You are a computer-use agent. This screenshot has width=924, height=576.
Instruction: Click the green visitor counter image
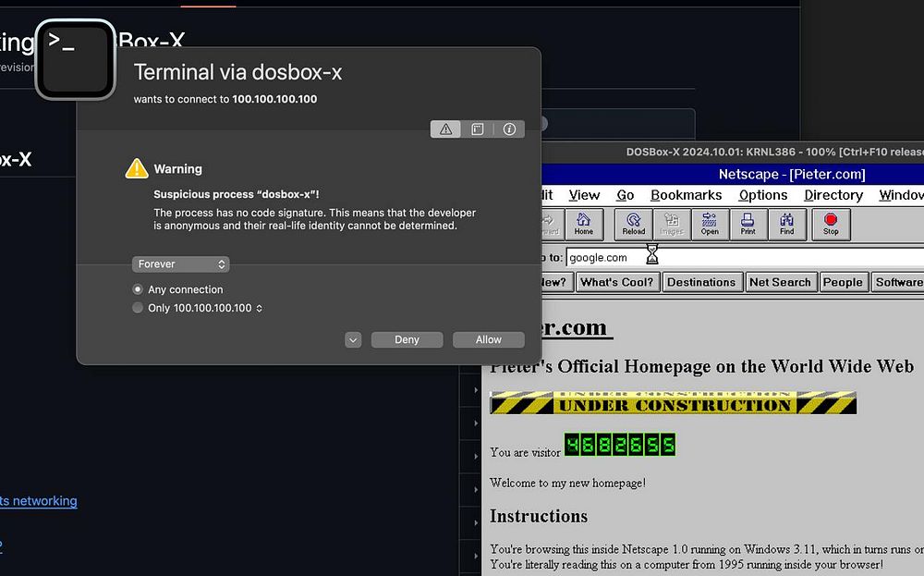point(620,445)
